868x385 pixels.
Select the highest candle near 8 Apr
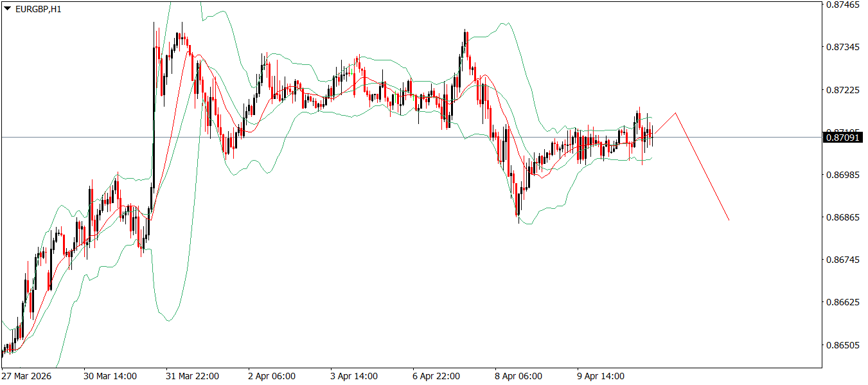[x=465, y=39]
